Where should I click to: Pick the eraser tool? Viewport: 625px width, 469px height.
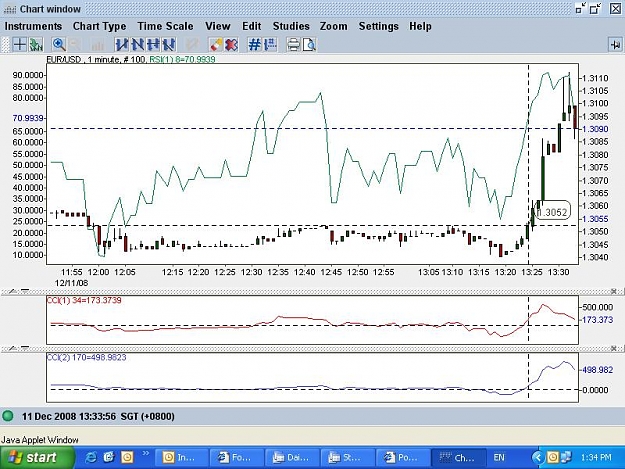point(216,44)
